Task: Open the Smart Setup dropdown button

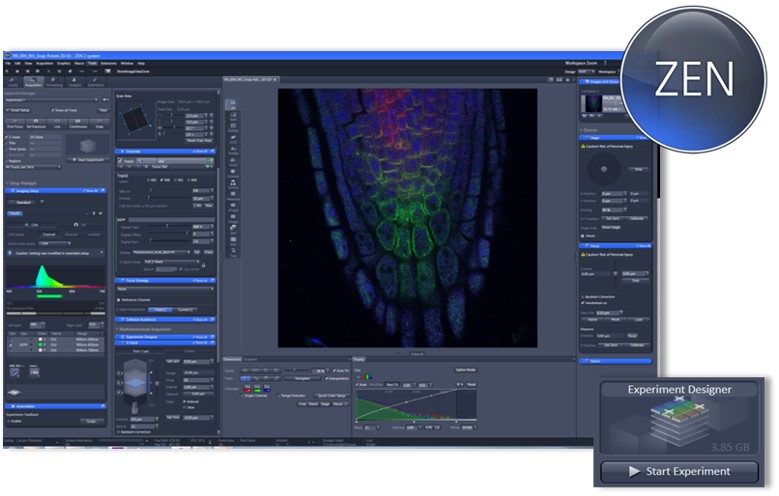Action: point(20,110)
